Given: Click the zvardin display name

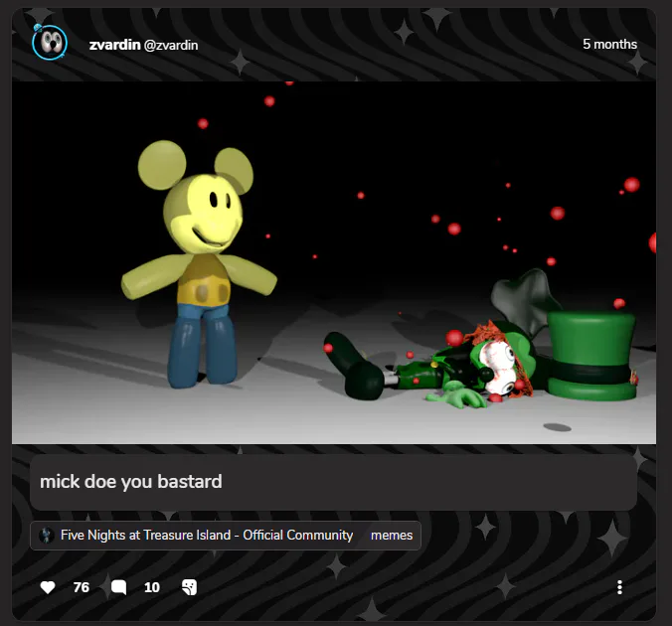Looking at the screenshot, I should pos(115,45).
